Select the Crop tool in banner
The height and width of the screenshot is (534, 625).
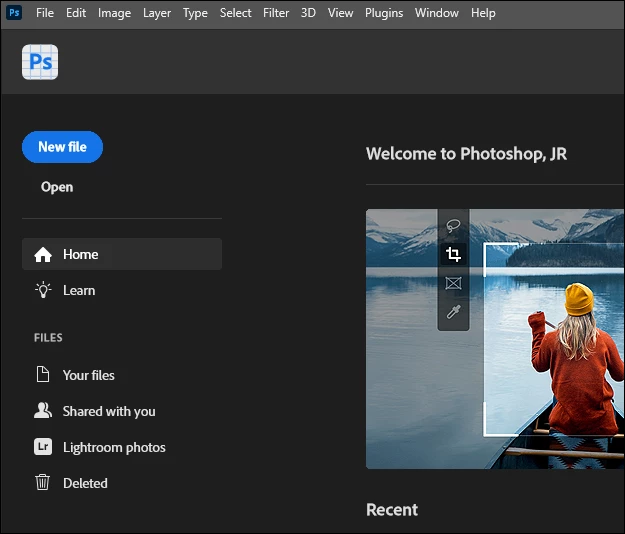[453, 254]
